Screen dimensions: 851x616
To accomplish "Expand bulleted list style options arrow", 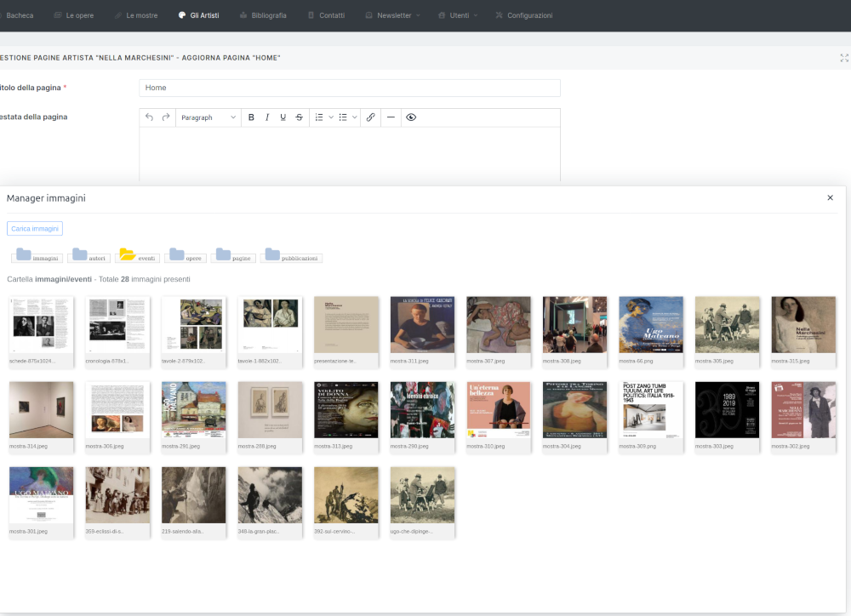I will click(355, 117).
